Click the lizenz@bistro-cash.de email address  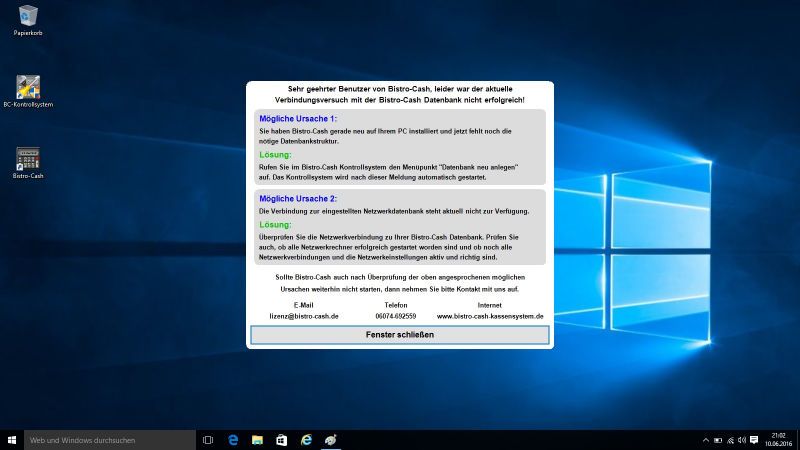point(304,316)
